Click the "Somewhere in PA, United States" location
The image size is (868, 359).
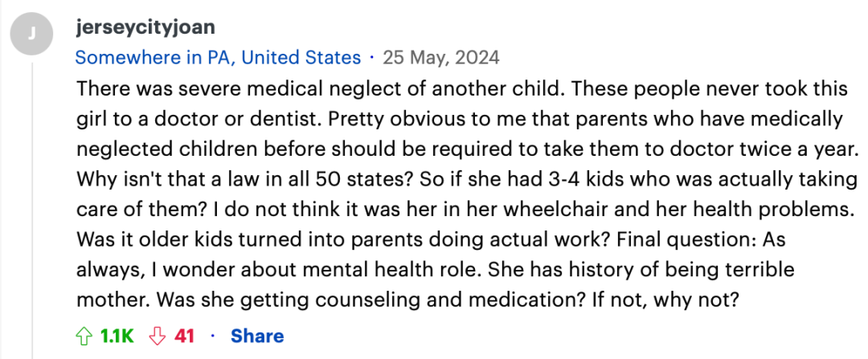coord(218,58)
